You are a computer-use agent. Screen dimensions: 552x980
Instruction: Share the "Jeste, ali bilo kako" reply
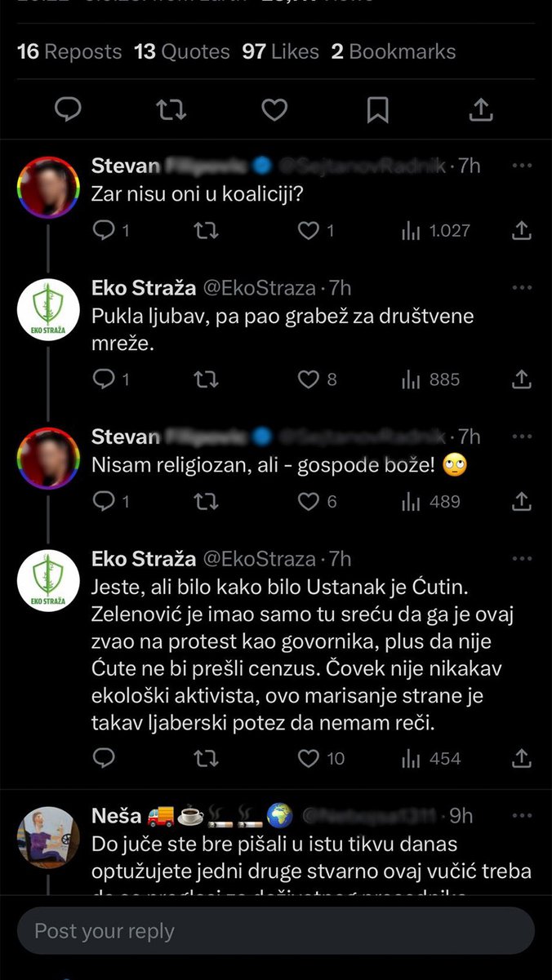522,759
